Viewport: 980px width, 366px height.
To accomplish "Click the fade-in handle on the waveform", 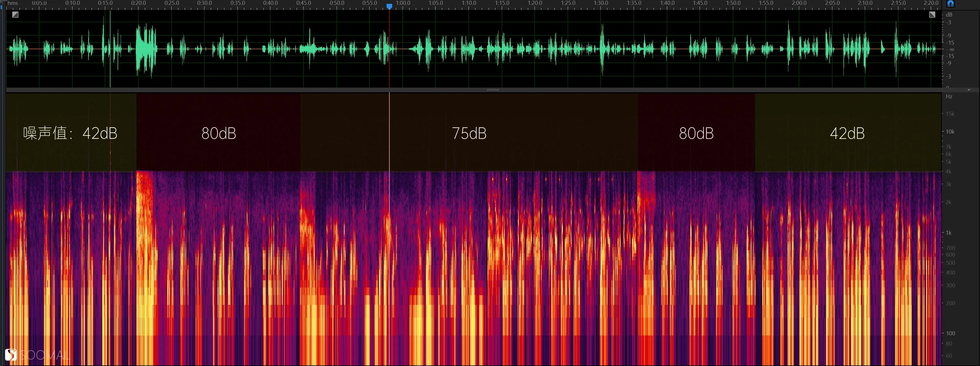I will click(x=15, y=15).
